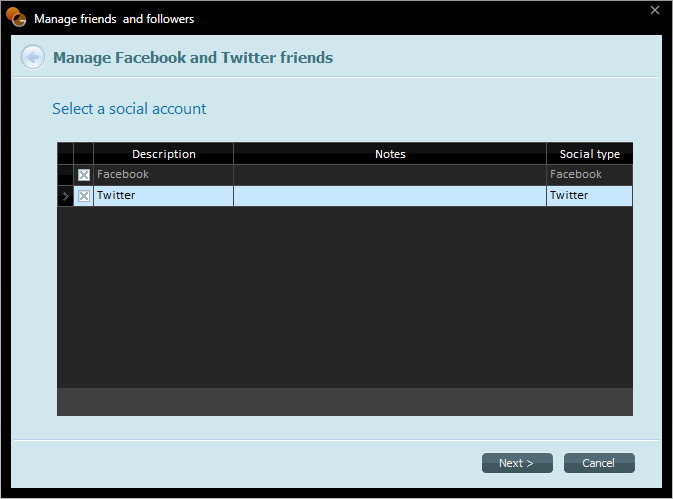Toggle the Twitter account checkbox

click(x=84, y=196)
